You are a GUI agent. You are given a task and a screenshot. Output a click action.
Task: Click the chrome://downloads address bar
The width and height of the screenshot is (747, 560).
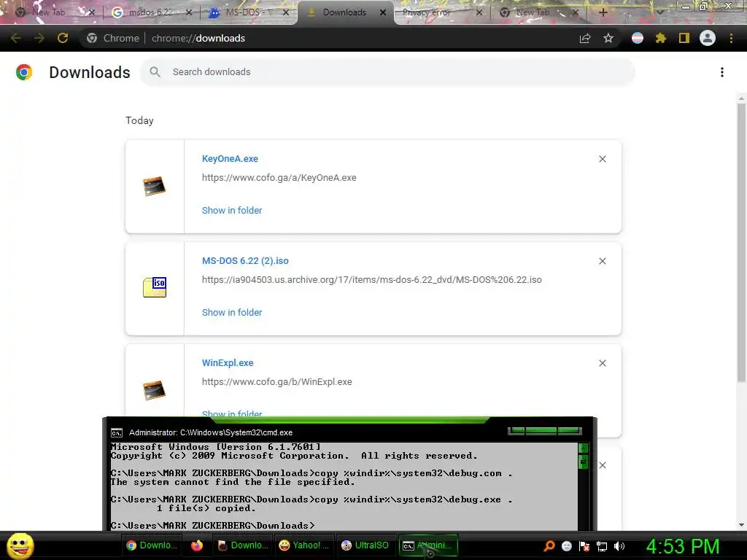pos(329,38)
